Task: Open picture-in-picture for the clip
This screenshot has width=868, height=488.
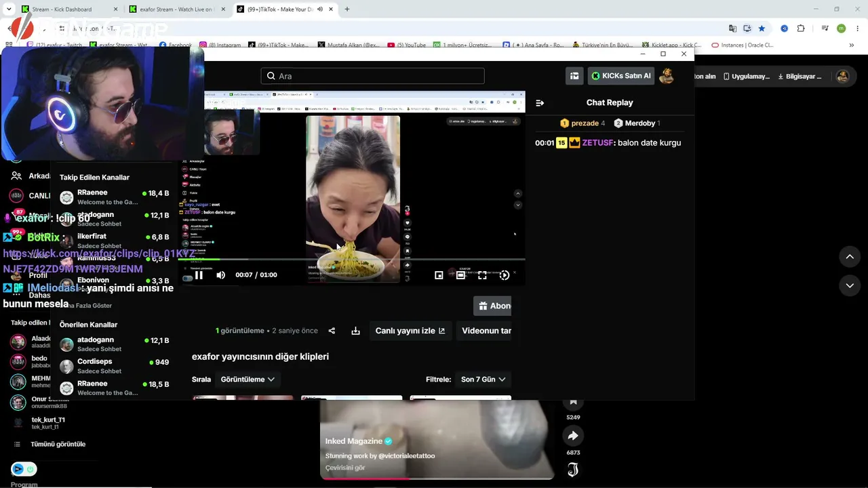Action: [x=439, y=275]
